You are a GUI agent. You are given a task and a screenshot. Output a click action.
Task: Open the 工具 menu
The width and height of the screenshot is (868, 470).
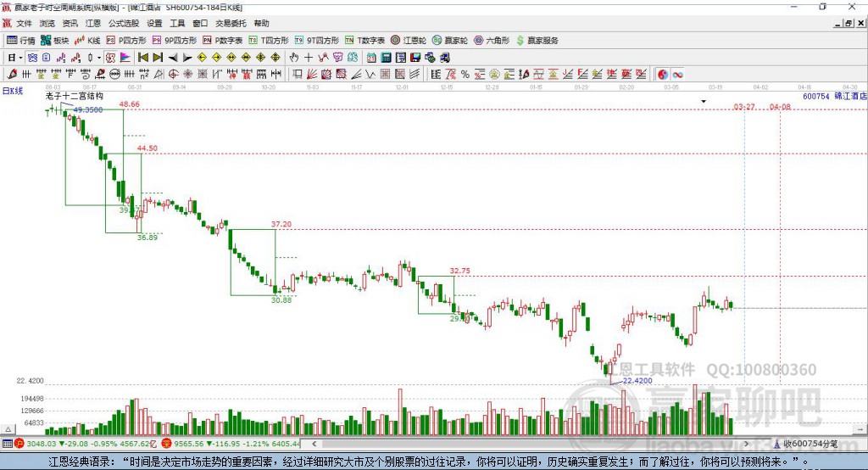[177, 23]
